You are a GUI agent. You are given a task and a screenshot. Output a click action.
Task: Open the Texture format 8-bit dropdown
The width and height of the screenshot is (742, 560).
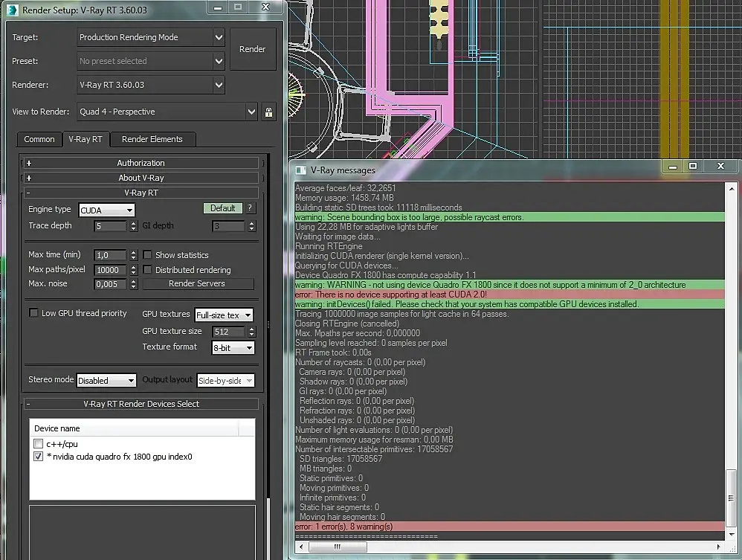pos(233,348)
